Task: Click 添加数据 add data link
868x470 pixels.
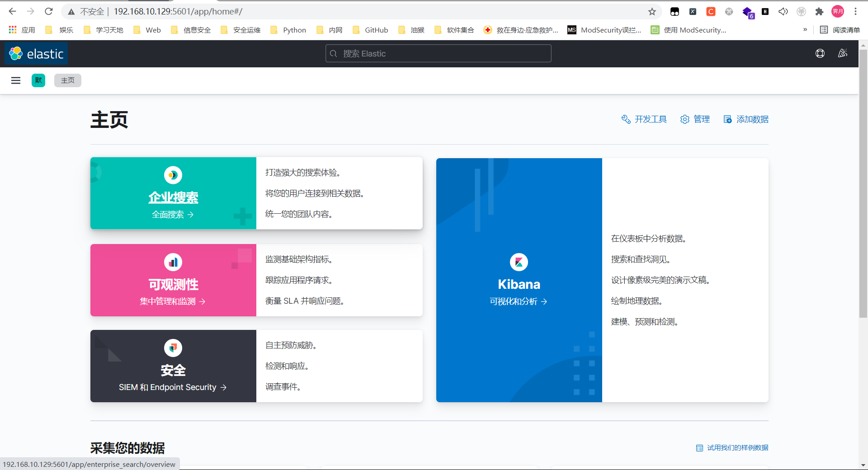Action: [x=746, y=119]
